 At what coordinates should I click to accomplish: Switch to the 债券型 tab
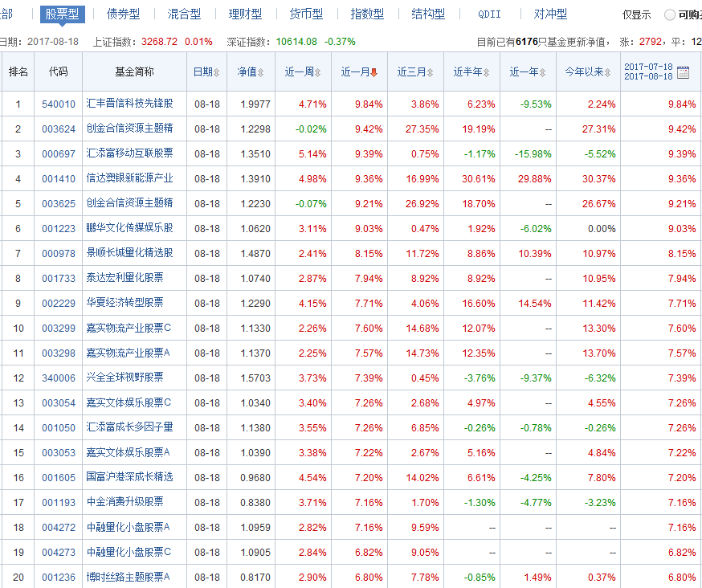point(123,14)
